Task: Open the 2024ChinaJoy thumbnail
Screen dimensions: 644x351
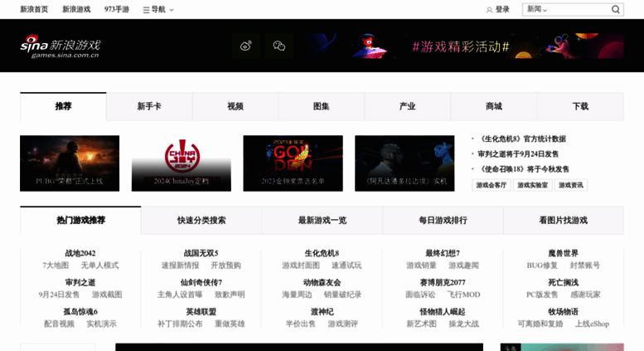Action: (x=182, y=163)
